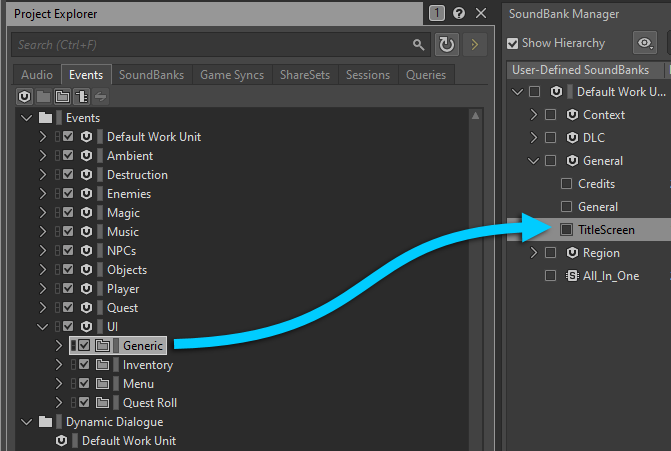This screenshot has height=451, width=671.
Task: Open Project Explorer help question mark
Action: [x=458, y=13]
